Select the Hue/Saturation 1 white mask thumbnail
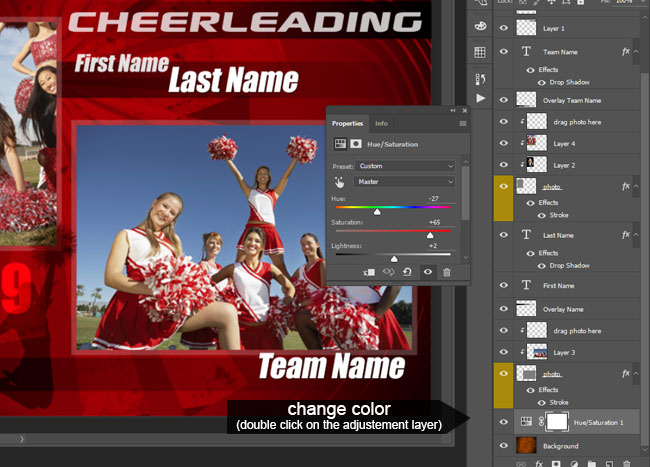This screenshot has width=650, height=467. pyautogui.click(x=556, y=422)
